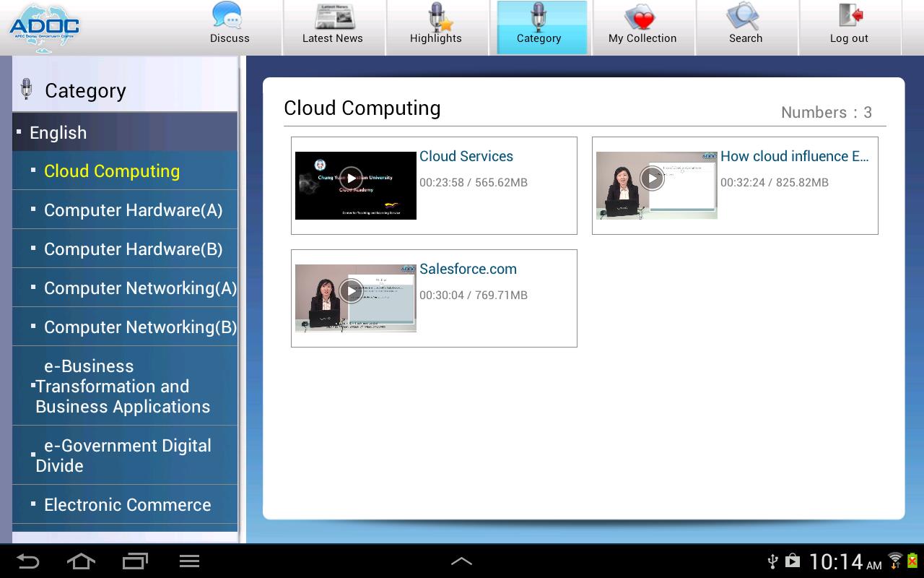The height and width of the screenshot is (578, 924).
Task: Click the battery status icon
Action: (x=912, y=561)
